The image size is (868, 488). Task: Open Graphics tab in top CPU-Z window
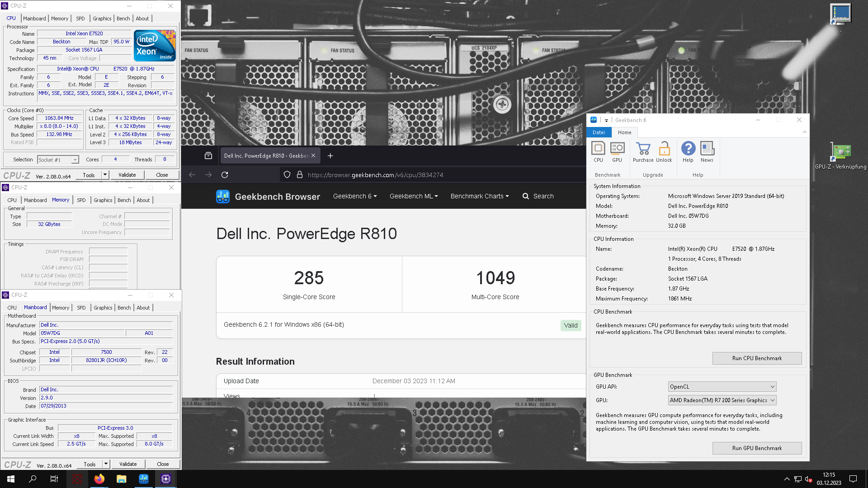coord(102,19)
